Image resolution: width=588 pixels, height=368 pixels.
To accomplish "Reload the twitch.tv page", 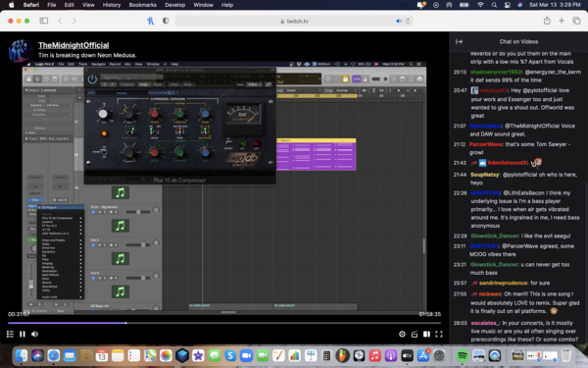I will 408,21.
